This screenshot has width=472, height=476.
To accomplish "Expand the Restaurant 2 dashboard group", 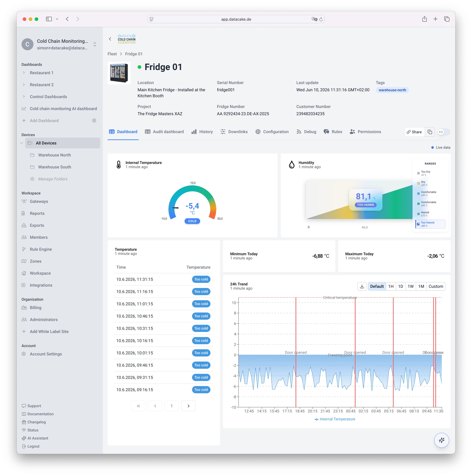I will (24, 85).
